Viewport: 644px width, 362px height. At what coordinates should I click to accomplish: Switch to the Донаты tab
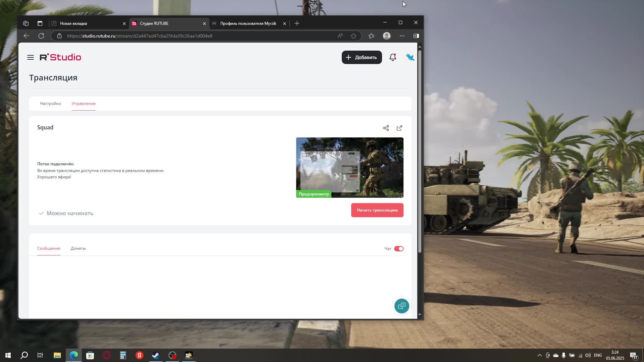click(x=78, y=248)
